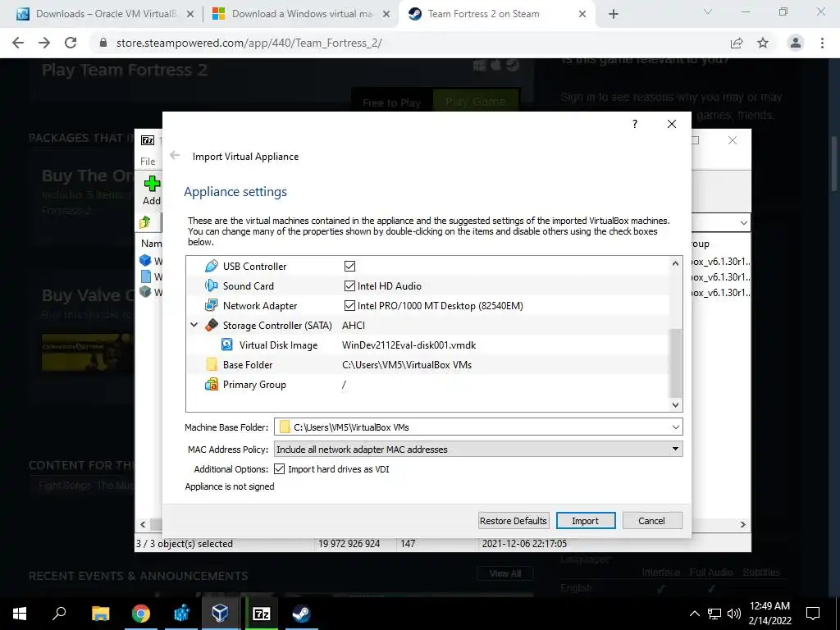Image resolution: width=840 pixels, height=630 pixels.
Task: Click the Primary Group icon
Action: (212, 385)
